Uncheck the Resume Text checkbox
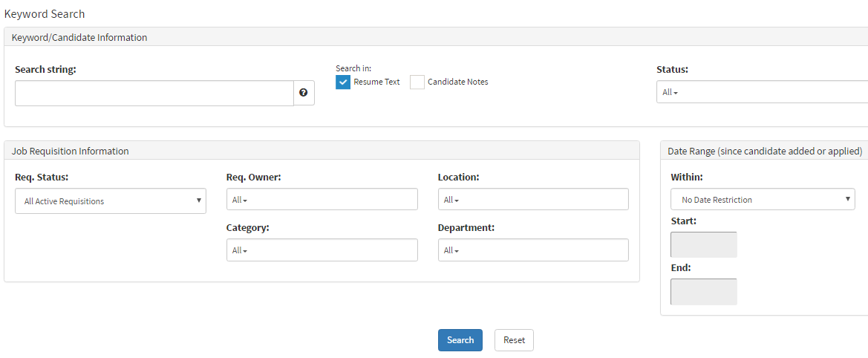The image size is (868, 358). (343, 82)
